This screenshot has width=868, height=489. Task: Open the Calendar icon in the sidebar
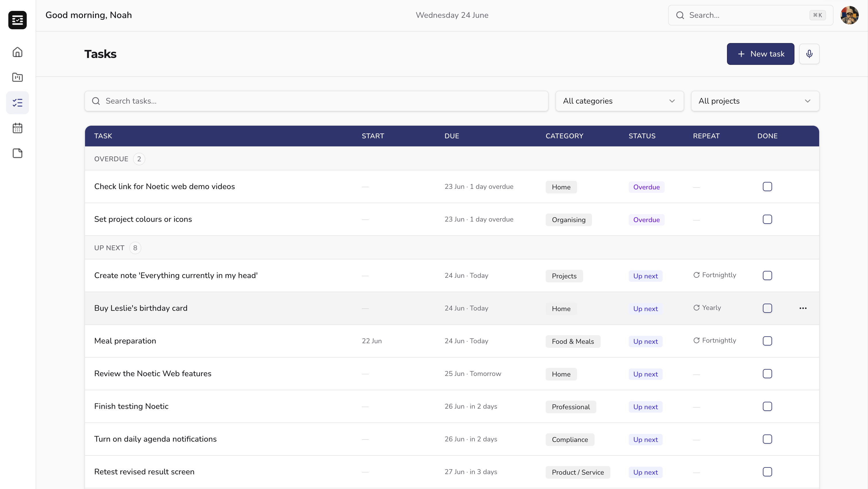18,128
